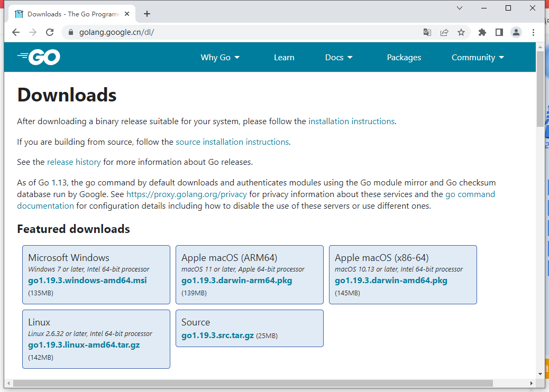
Task: Open proxy.golang.org/privacy link
Action: (x=186, y=194)
